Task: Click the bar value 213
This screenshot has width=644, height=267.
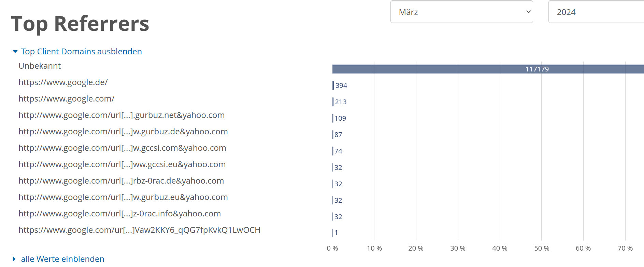Action: tap(341, 102)
